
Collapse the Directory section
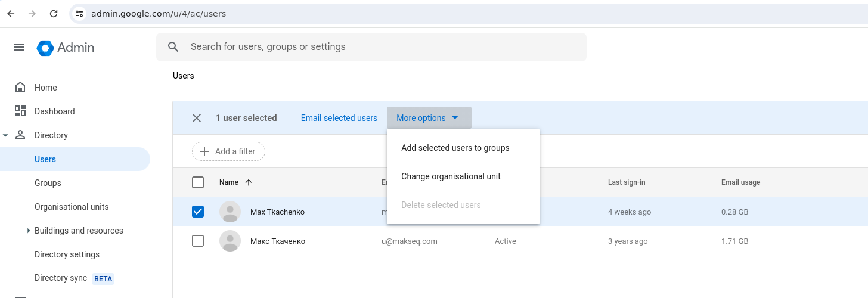(x=6, y=135)
